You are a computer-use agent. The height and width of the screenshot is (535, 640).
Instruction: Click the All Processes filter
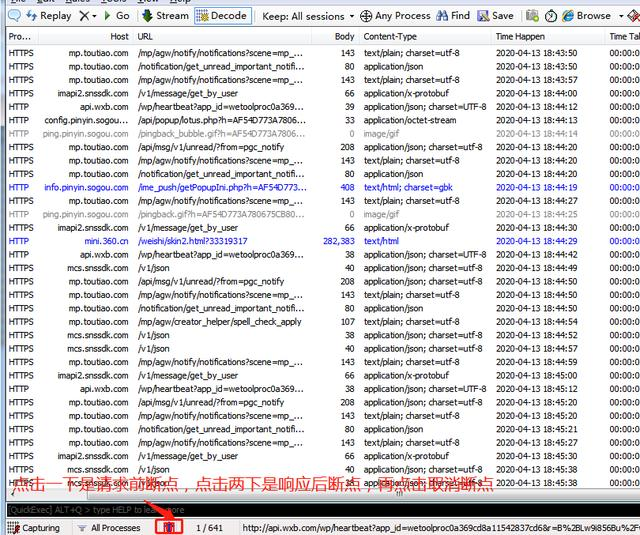109,528
